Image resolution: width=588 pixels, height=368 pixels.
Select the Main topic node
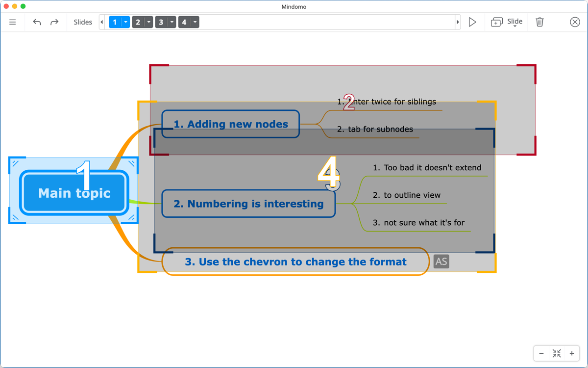pyautogui.click(x=74, y=193)
